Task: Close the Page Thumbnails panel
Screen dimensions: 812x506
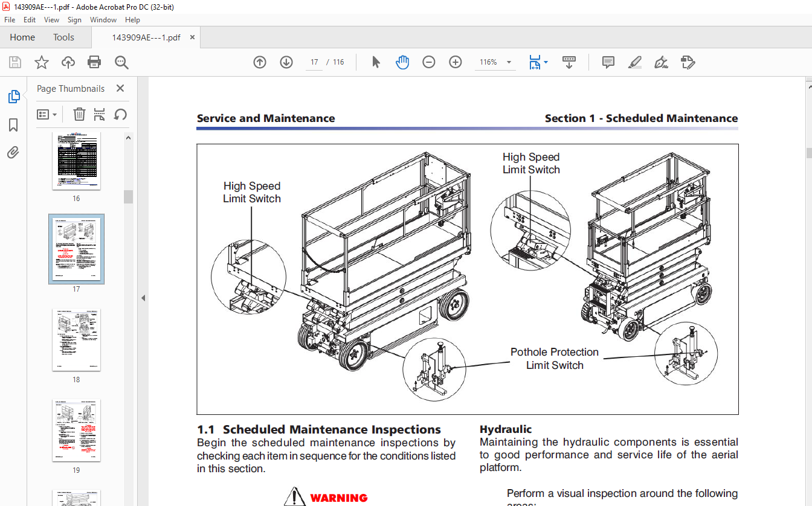Action: [120, 88]
